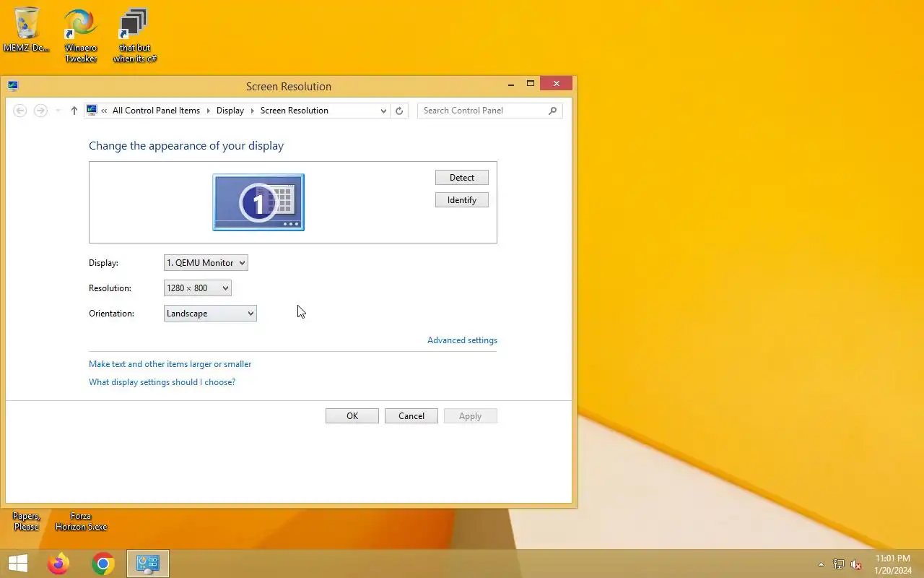Viewport: 924px width, 578px height.
Task: Show hidden tray icons
Action: 821,564
